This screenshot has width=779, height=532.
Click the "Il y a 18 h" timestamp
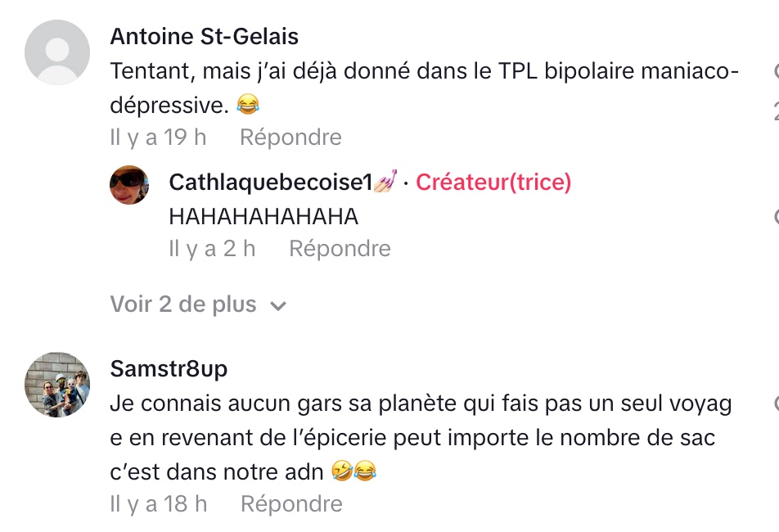(159, 504)
